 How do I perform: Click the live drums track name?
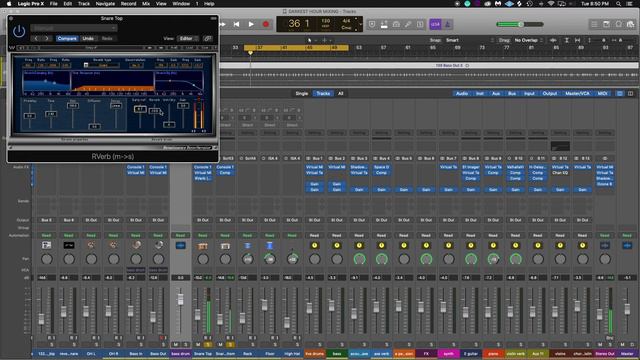tap(314, 354)
